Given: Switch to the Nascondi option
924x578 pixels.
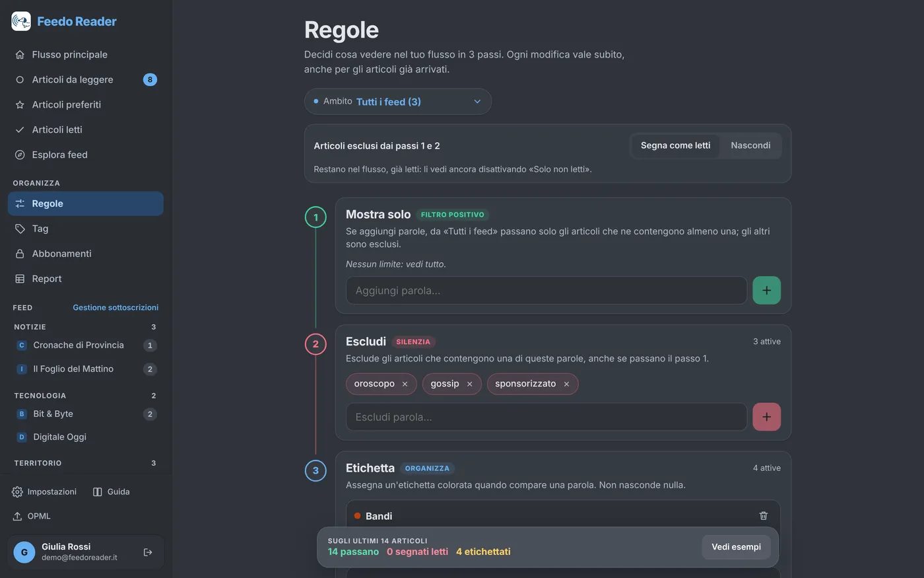Looking at the screenshot, I should pos(750,145).
